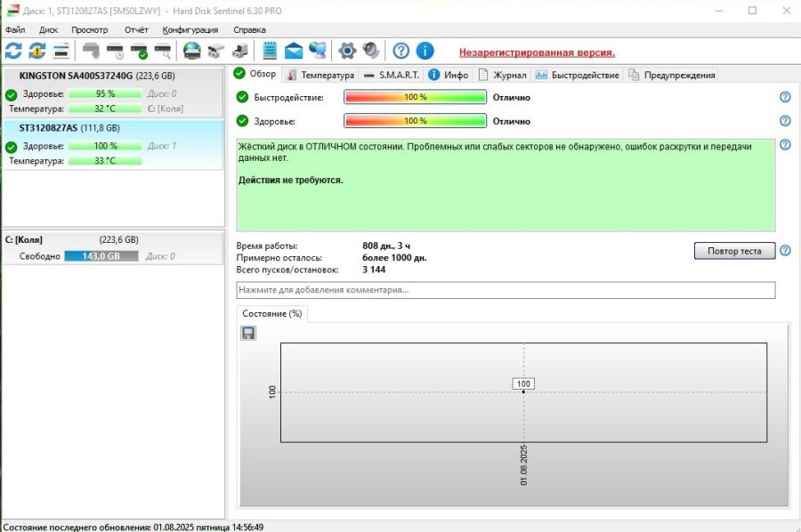
Task: Follow the Незарегистрированная версия link
Action: 537,52
